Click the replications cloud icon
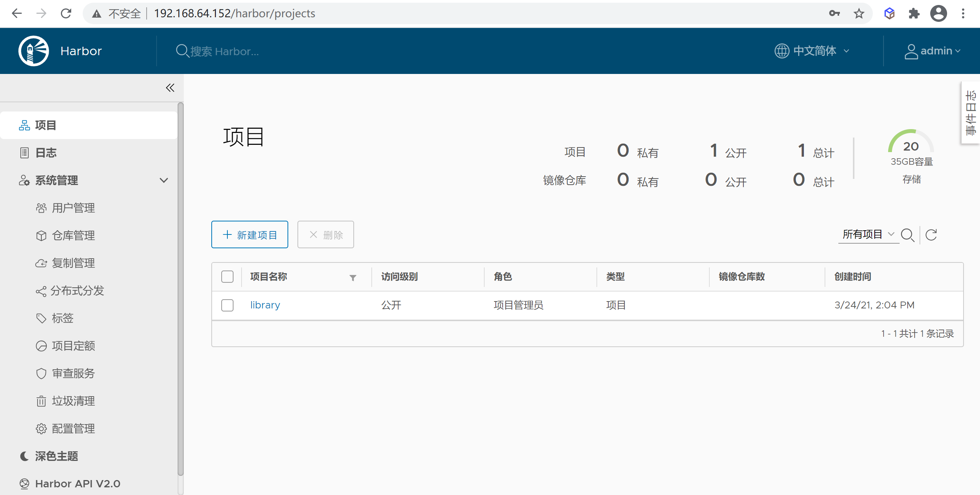980x495 pixels. [x=41, y=263]
